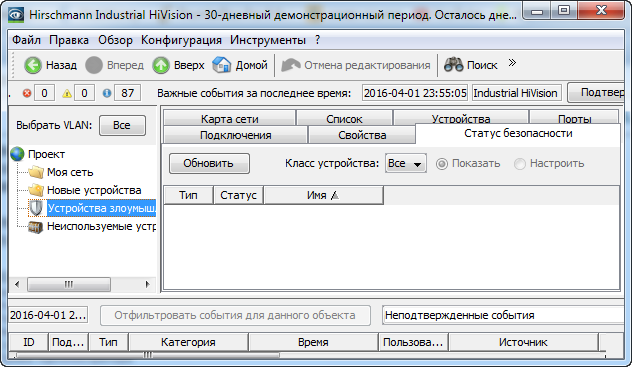Click the tree panel horizontal scrollbar thumb
This screenshot has height=367, width=632.
(x=69, y=284)
